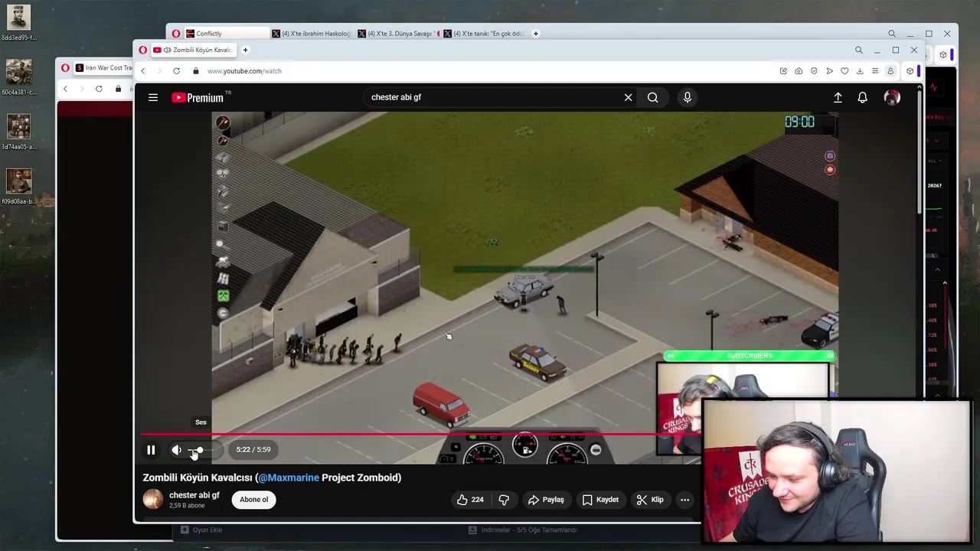Open Opera flow send icon
The image size is (980, 551).
tap(829, 71)
